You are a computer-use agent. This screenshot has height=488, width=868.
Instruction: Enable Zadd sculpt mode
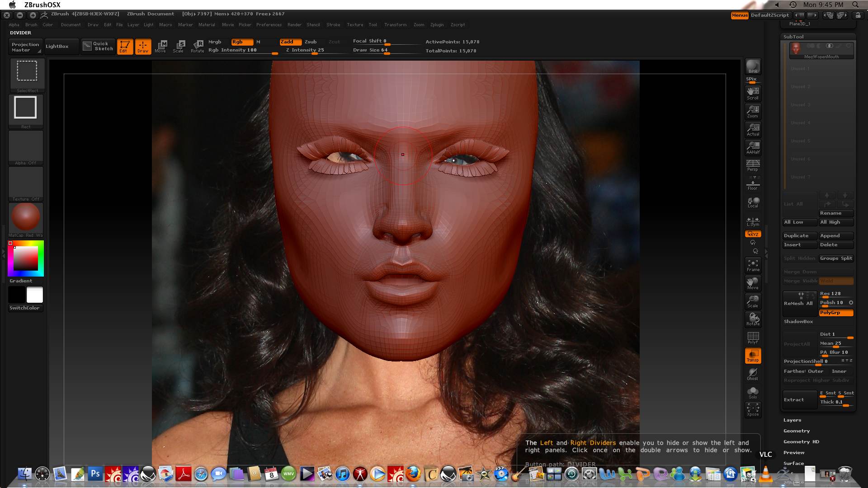click(x=290, y=42)
